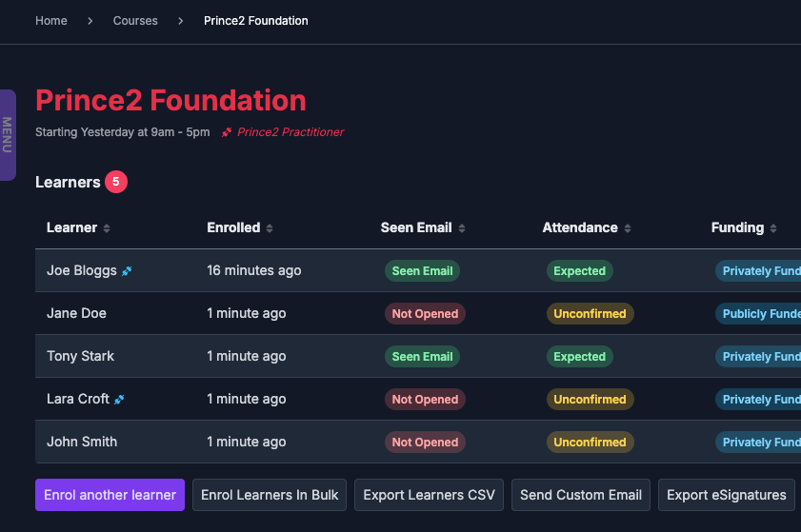Click Send Custom Email button
The width and height of the screenshot is (801, 532).
(581, 495)
